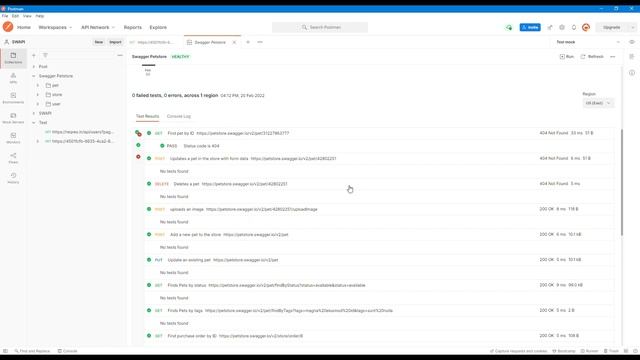The height and width of the screenshot is (360, 640).
Task: Open Explore page
Action: 158,27
